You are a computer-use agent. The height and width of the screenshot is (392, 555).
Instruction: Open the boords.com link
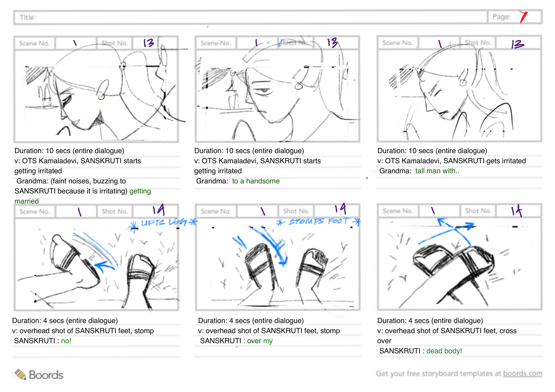523,373
